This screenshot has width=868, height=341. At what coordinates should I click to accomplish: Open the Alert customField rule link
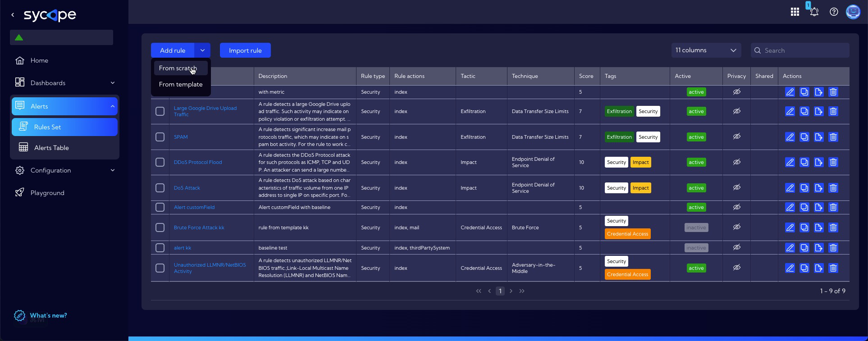coord(194,207)
